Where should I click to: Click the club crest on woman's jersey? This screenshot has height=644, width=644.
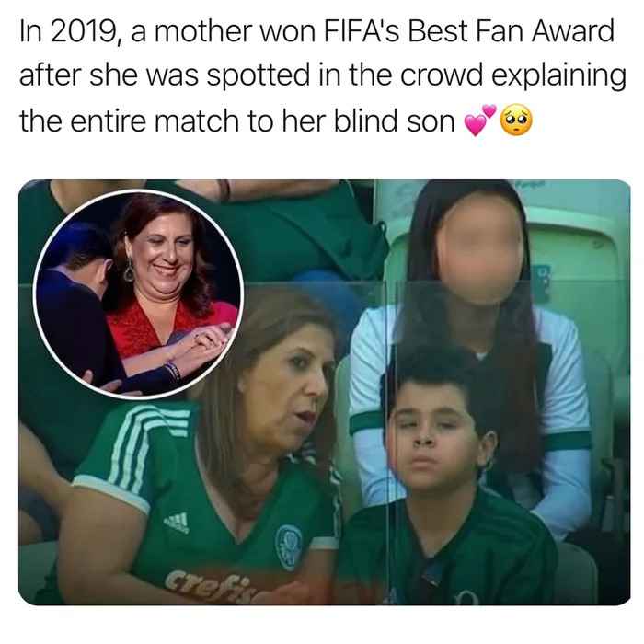click(x=288, y=547)
